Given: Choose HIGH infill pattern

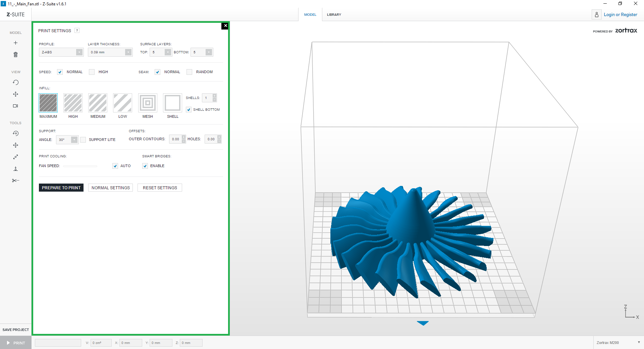Looking at the screenshot, I should [73, 103].
